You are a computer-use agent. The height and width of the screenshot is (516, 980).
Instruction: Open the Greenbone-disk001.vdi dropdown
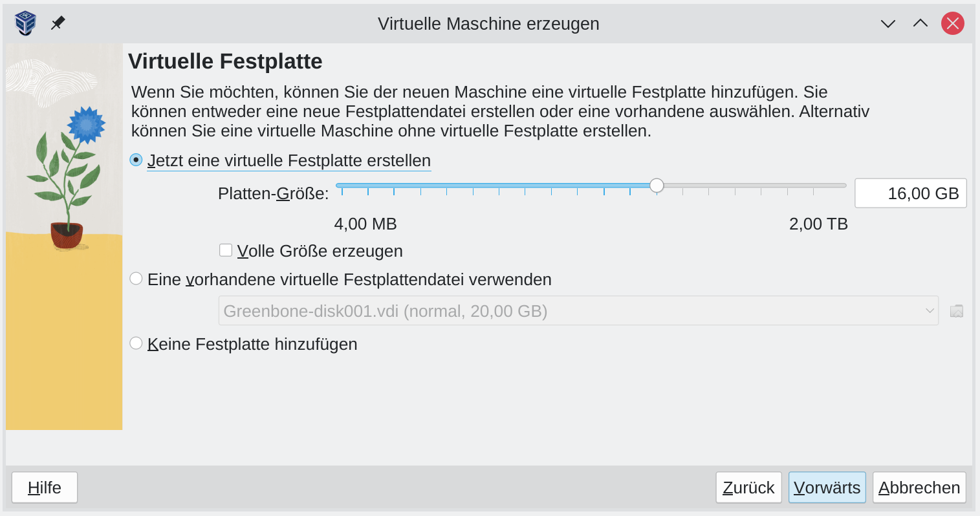tap(578, 311)
